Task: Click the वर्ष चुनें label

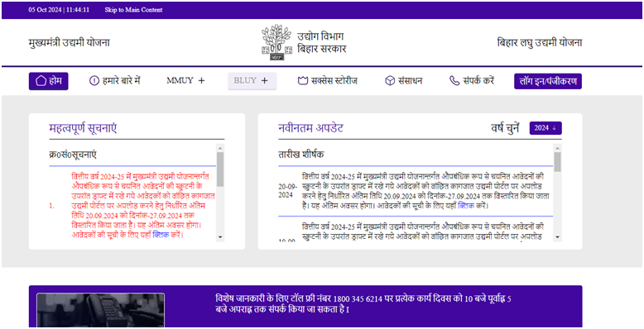Action: (x=505, y=128)
